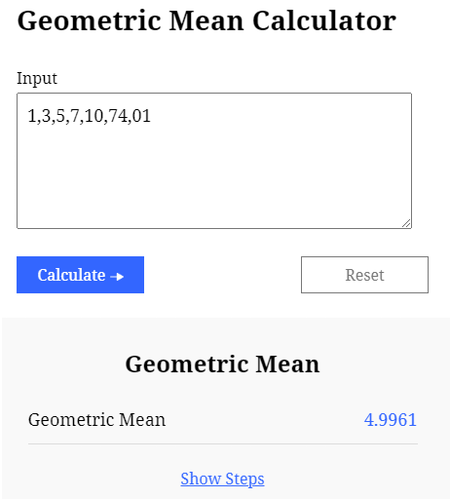Screen dimensions: 450x499
Task: Click the Geometric Mean Calculator page title
Action: point(207,21)
